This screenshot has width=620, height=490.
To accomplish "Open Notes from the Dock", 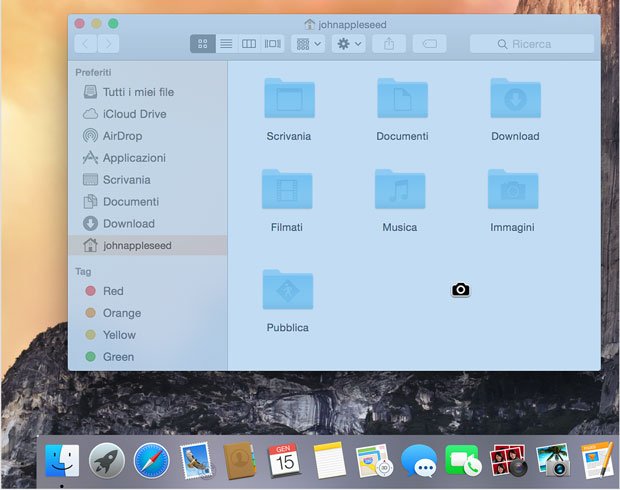I will click(x=329, y=460).
